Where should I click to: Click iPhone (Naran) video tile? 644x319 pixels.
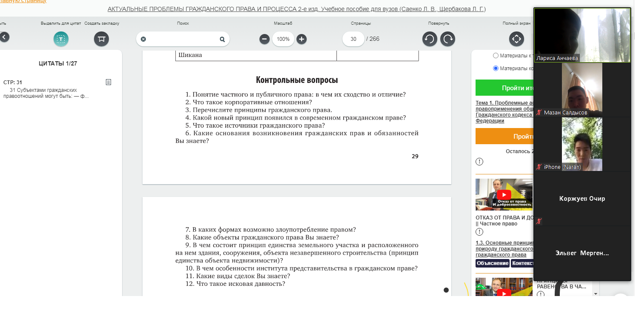coord(582,144)
